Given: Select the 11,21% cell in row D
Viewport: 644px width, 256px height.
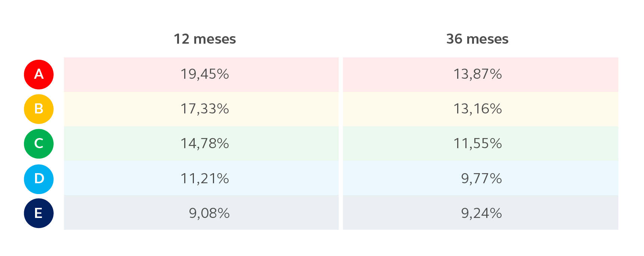Looking at the screenshot, I should coord(205,179).
